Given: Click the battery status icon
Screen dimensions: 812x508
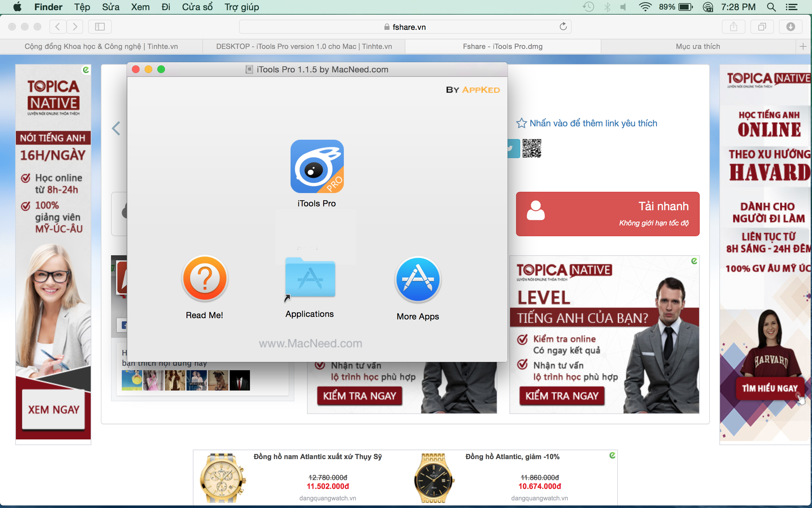Looking at the screenshot, I should 685,7.
